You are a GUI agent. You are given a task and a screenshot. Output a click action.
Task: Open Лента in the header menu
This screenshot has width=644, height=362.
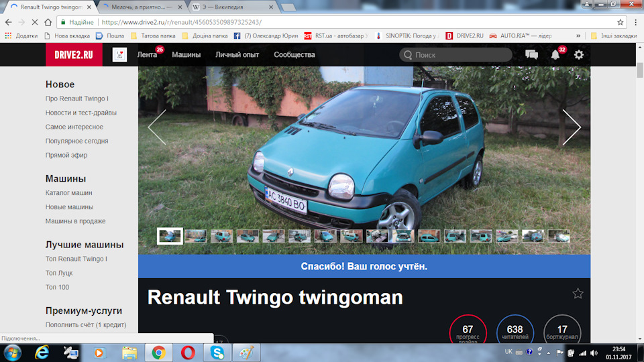pos(147,54)
